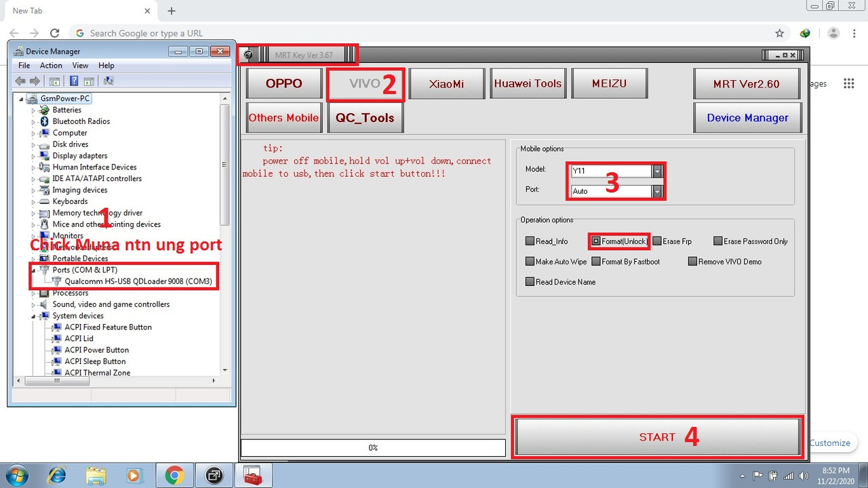Click the bookmark star in Chrome address bar
Screen dimensions: 868x488
(x=780, y=33)
